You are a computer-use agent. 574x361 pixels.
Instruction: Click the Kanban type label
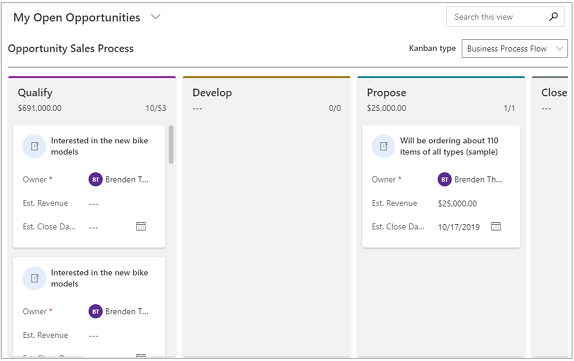[432, 48]
